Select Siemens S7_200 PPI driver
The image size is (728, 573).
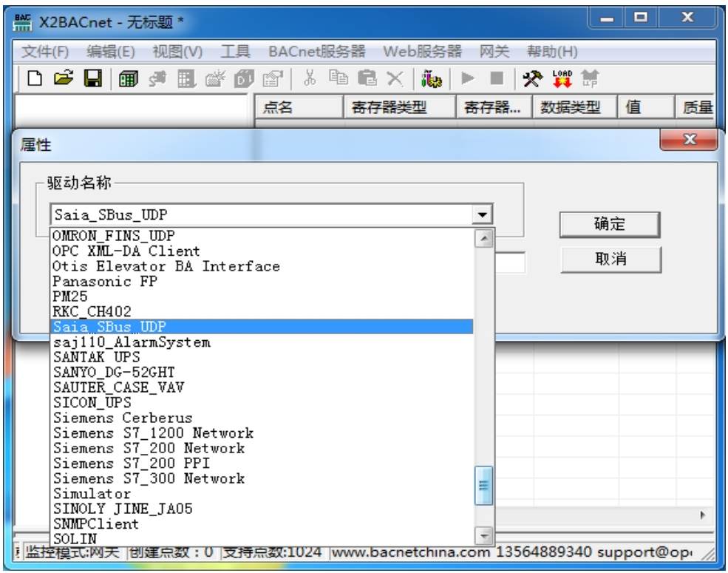coord(262,463)
